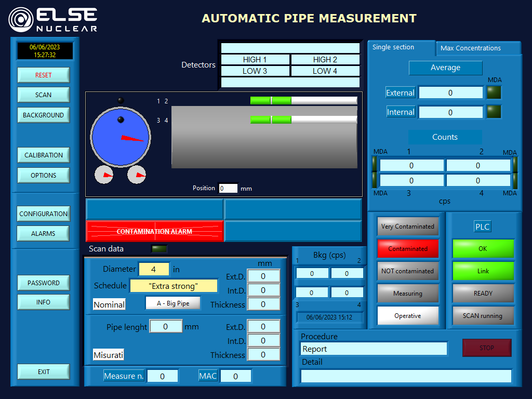Toggle the Operative status light
Viewport: 532px width, 399px height.
[408, 316]
